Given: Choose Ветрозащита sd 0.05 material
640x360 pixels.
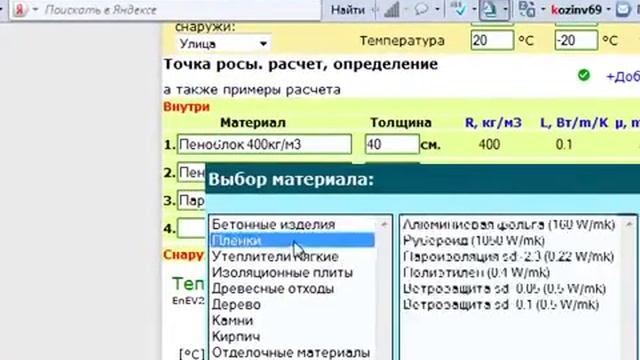Looking at the screenshot, I should pyautogui.click(x=504, y=288).
